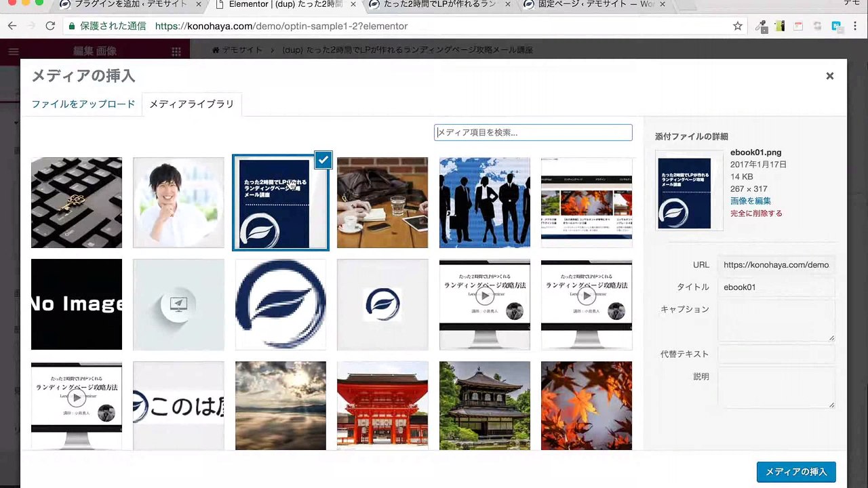Click the タイトル field containing ebook01

tap(776, 287)
